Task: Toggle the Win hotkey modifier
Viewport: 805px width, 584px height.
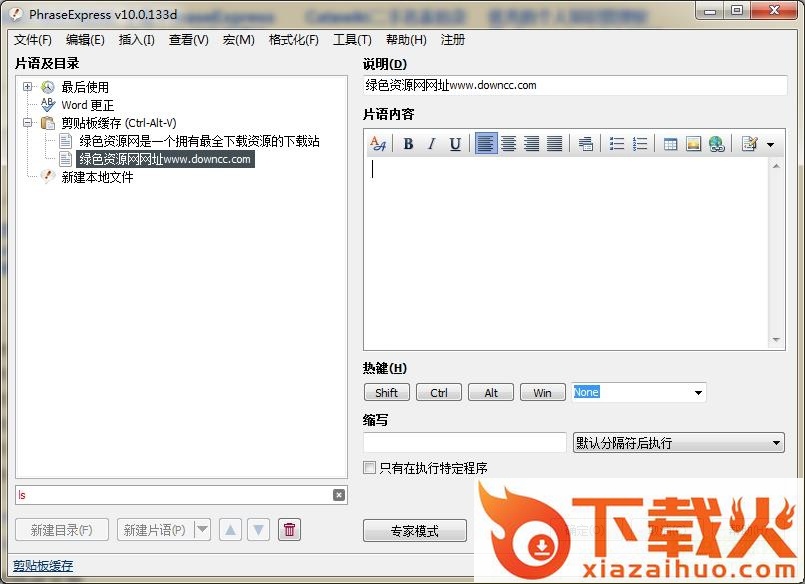Action: tap(543, 393)
